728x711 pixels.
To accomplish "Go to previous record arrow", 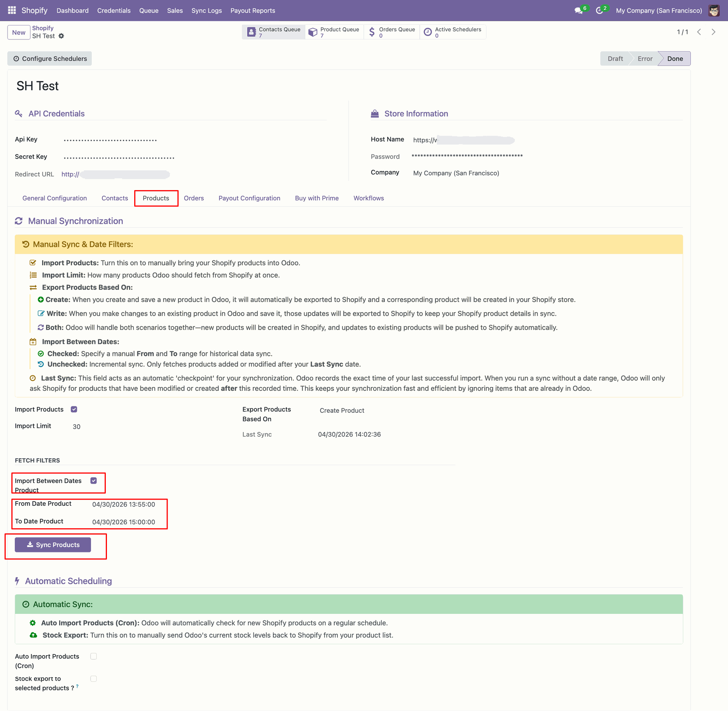I will [x=699, y=32].
